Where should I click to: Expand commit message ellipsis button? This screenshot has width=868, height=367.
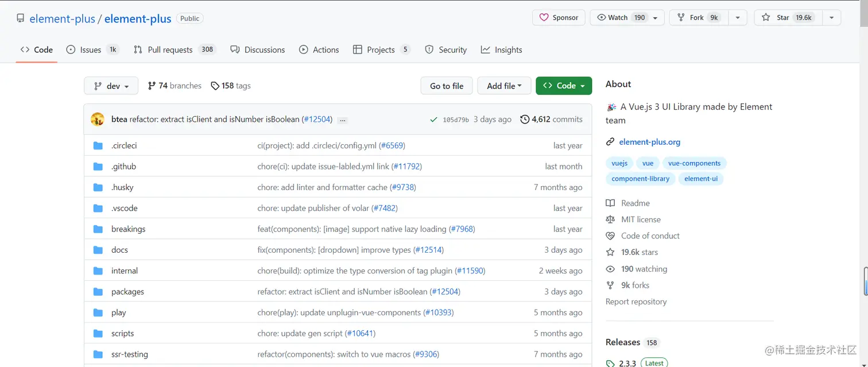pos(343,120)
